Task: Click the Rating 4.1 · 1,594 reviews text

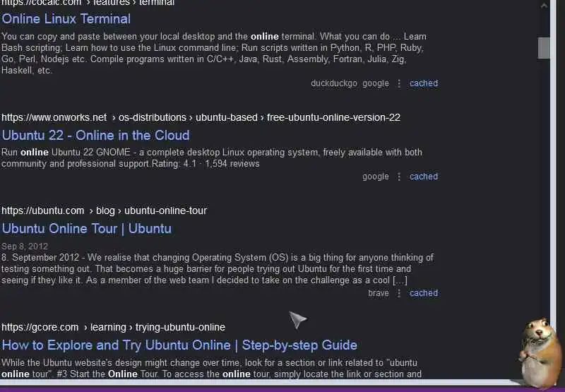Action: point(206,164)
